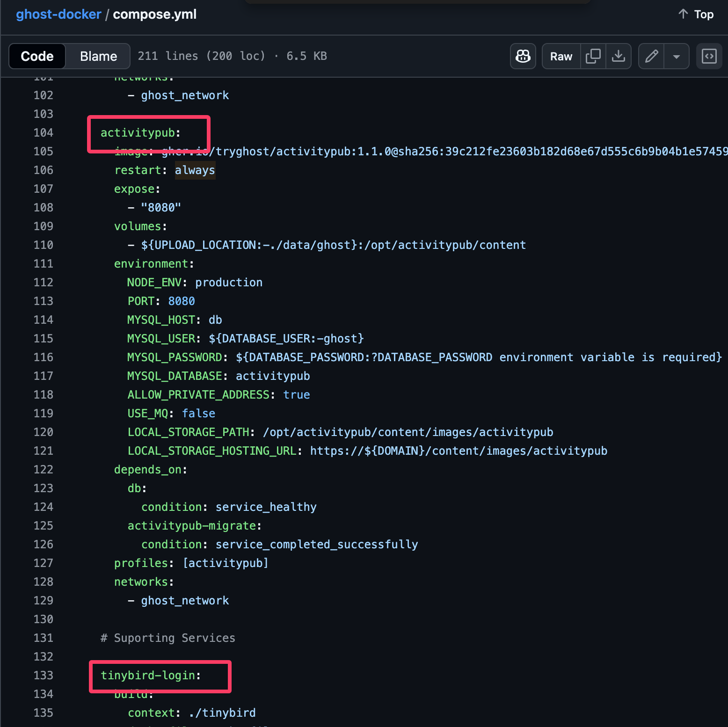Click 'activitypub-migrate:' on line 125
Screen dimensions: 728x727
pos(195,526)
